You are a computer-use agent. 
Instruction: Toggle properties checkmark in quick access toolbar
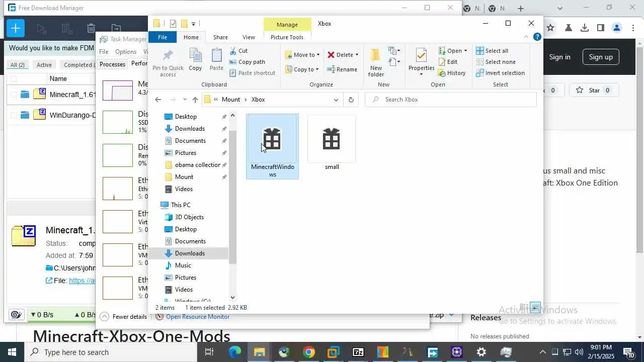pyautogui.click(x=173, y=24)
